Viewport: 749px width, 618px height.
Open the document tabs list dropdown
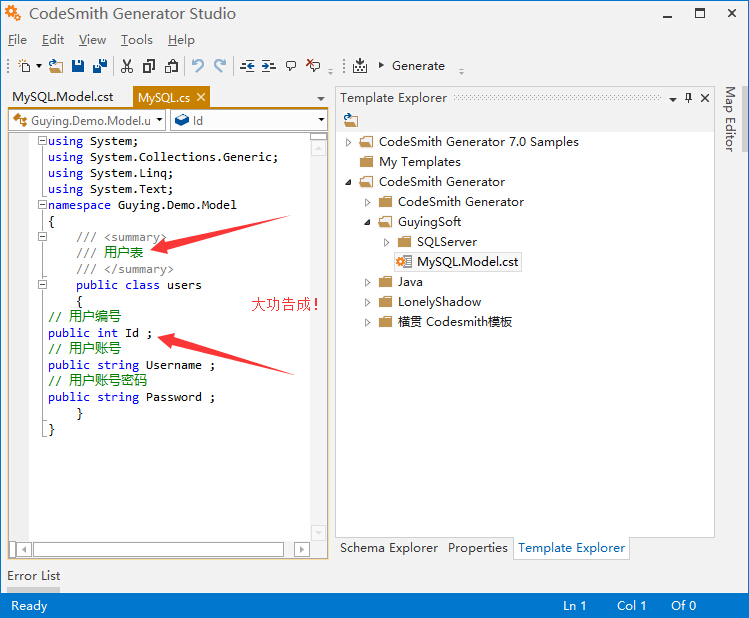[x=321, y=98]
